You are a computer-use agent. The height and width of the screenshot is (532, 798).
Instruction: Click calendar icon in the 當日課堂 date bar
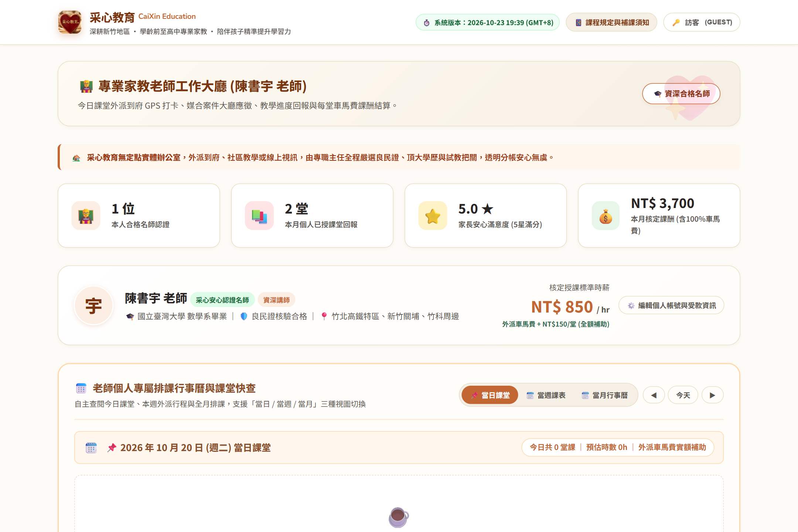click(x=91, y=448)
